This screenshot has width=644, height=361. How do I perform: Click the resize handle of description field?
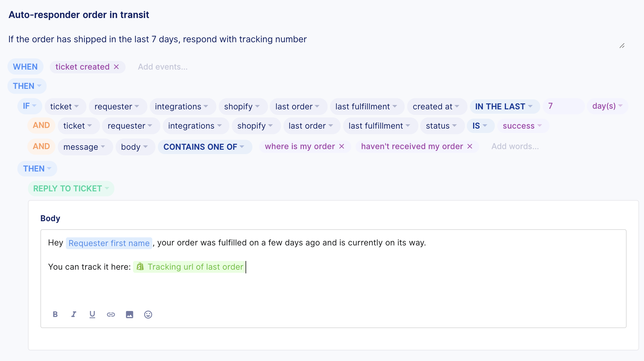(622, 46)
